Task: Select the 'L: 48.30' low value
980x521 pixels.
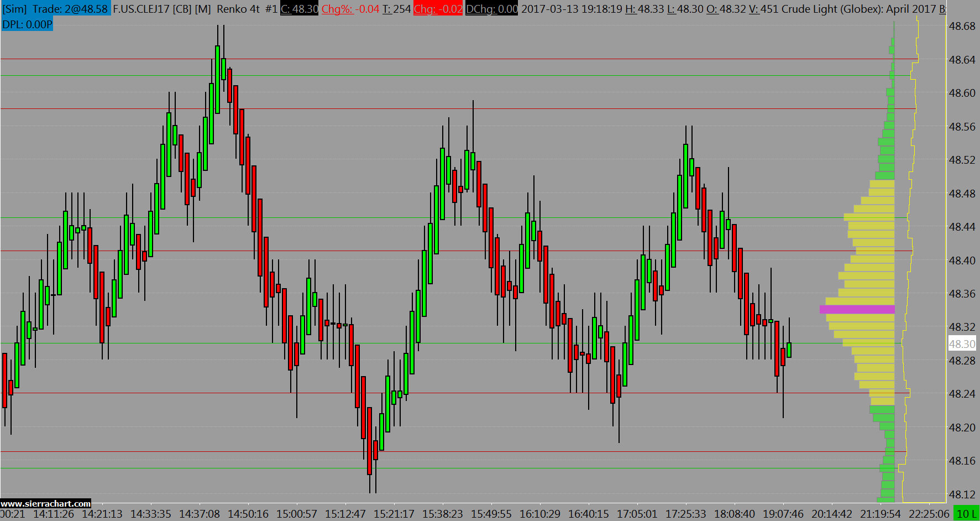Action: (x=686, y=9)
